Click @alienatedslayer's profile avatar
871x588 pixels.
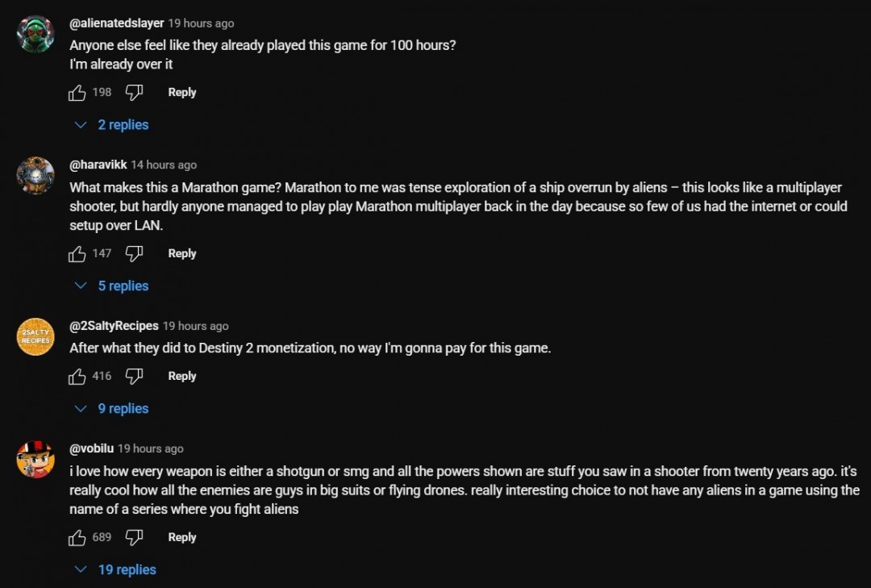tap(35, 34)
